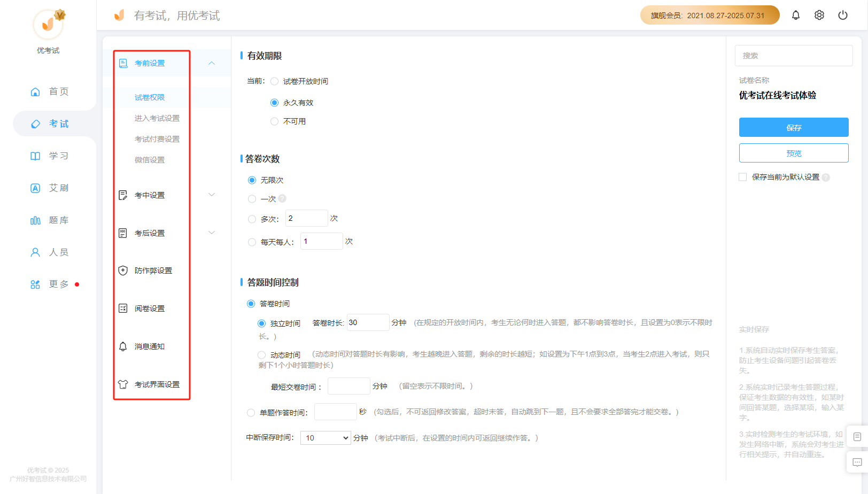Click the 最短交卷时间 input field
This screenshot has width=868, height=494.
[x=348, y=386]
